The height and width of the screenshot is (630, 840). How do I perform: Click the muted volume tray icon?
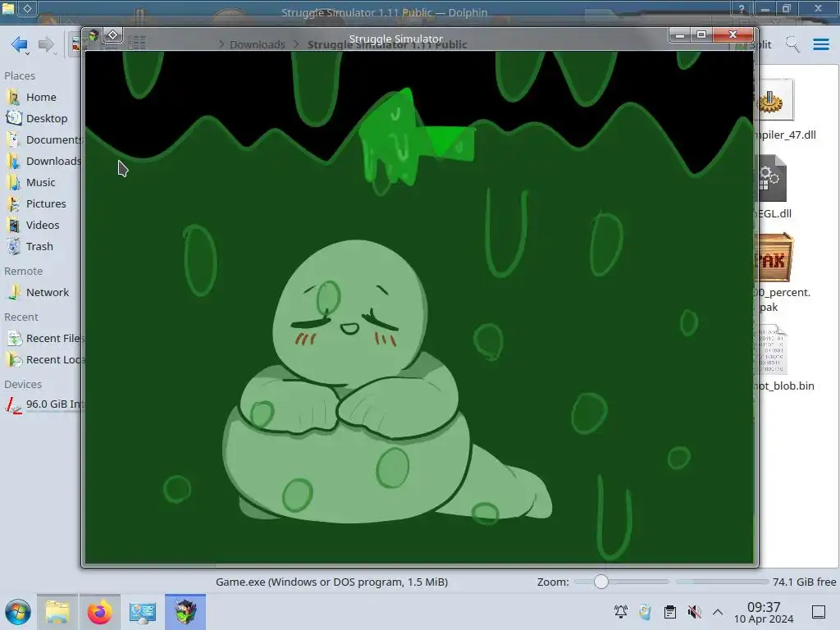(x=694, y=612)
